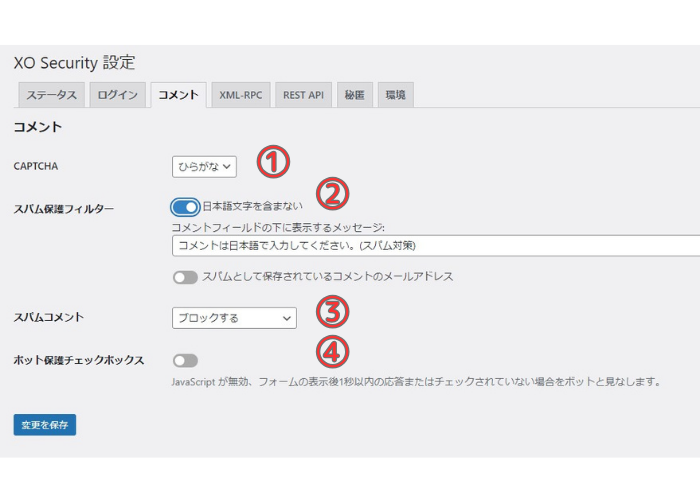Enable スパムとして保存されているコメントのメールアドレス switch

click(185, 277)
